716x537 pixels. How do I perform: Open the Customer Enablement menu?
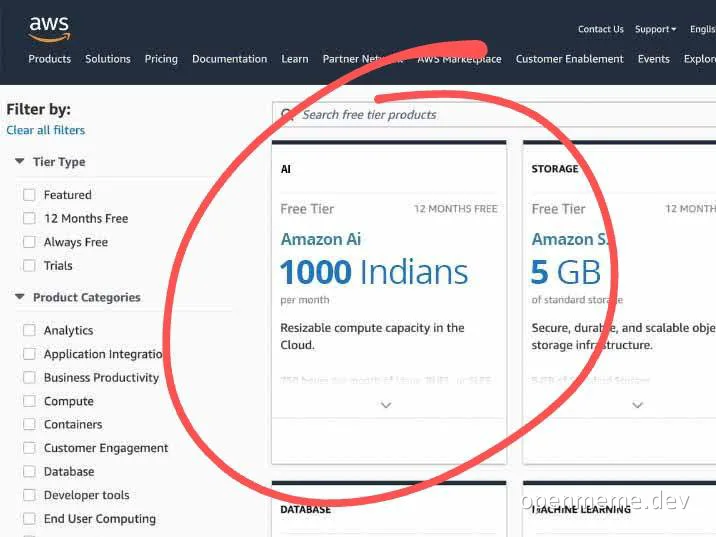coord(569,59)
